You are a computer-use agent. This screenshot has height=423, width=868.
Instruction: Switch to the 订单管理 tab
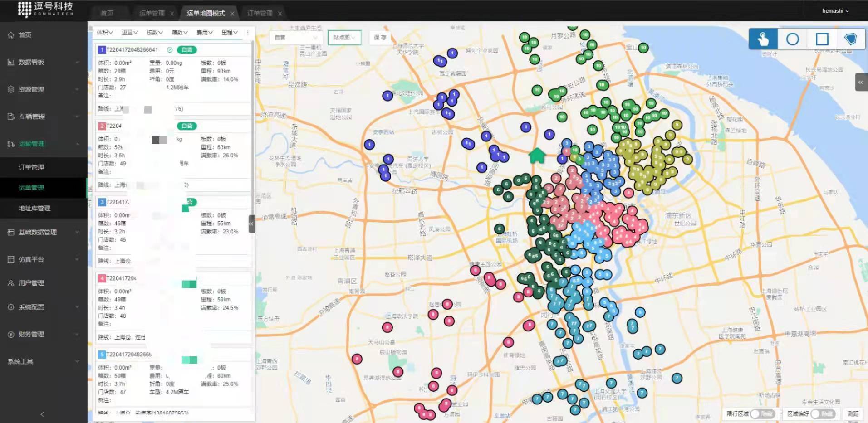(260, 13)
